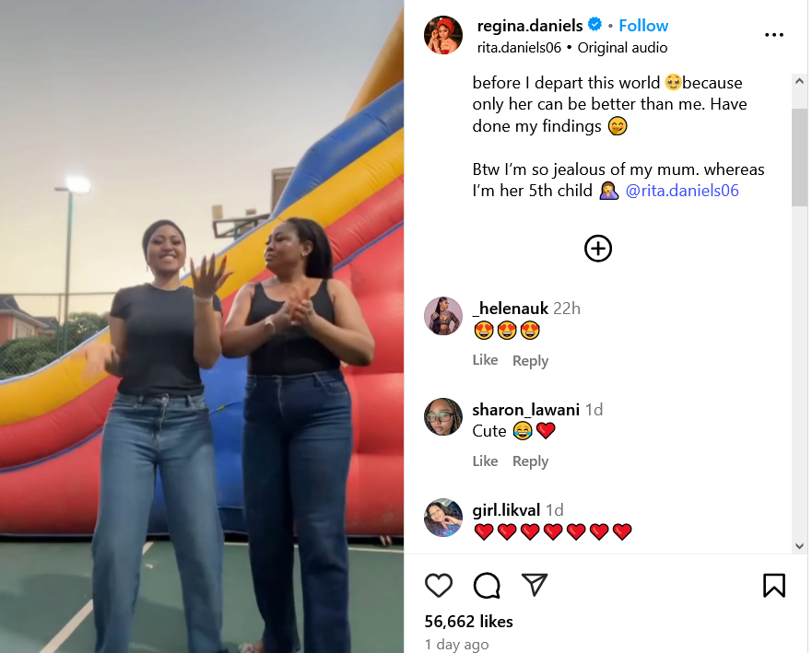Click the scroll down arrow in comments
Image resolution: width=812 pixels, height=653 pixels.
point(800,546)
